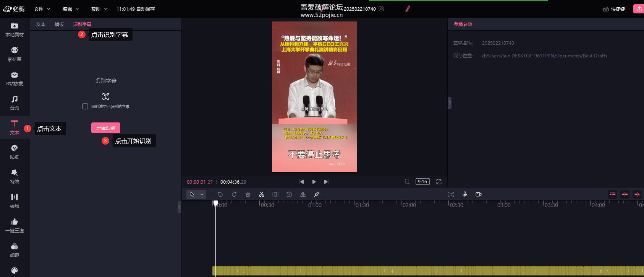Jump to the next frame
Viewport: 644px width, 277px height.
[326, 182]
